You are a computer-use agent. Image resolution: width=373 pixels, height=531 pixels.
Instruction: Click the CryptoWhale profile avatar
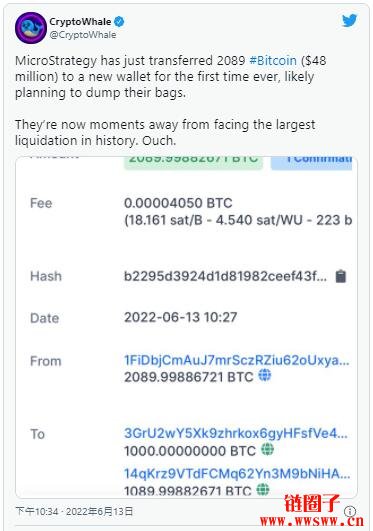[30, 28]
